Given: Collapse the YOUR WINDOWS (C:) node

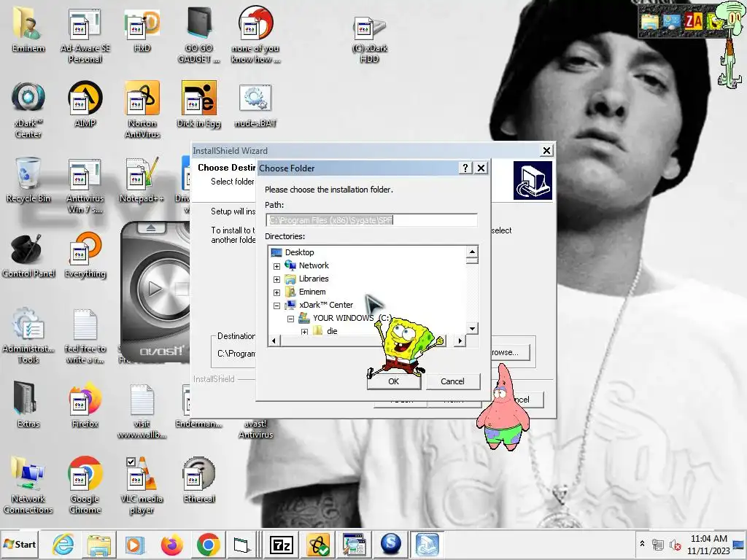Looking at the screenshot, I should pyautogui.click(x=290, y=319).
